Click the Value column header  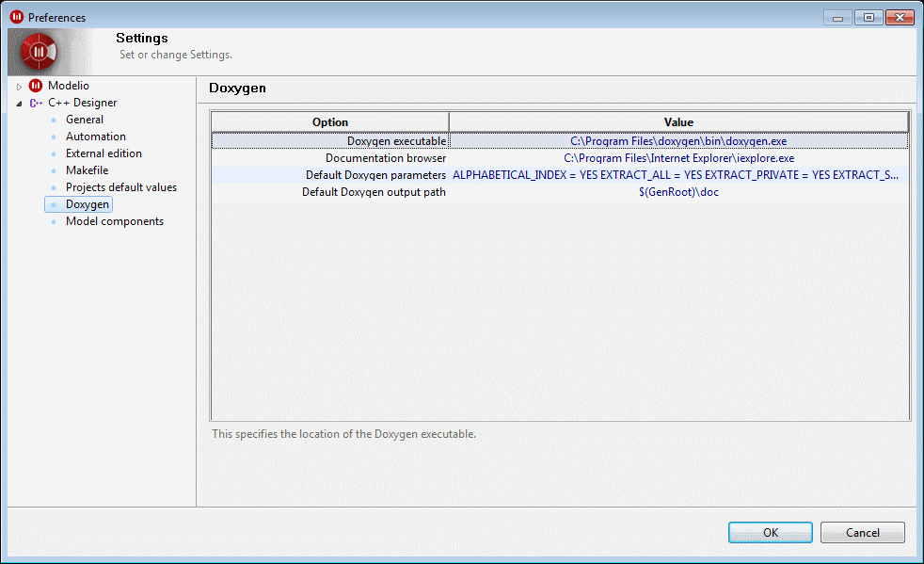point(678,122)
